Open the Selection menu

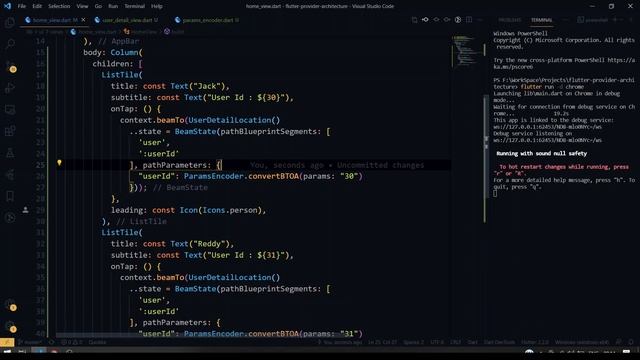pos(59,6)
